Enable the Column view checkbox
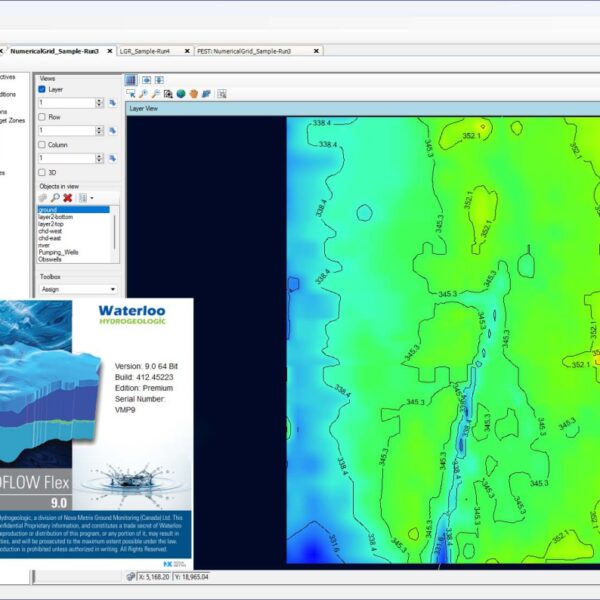600x600 pixels. pyautogui.click(x=42, y=145)
